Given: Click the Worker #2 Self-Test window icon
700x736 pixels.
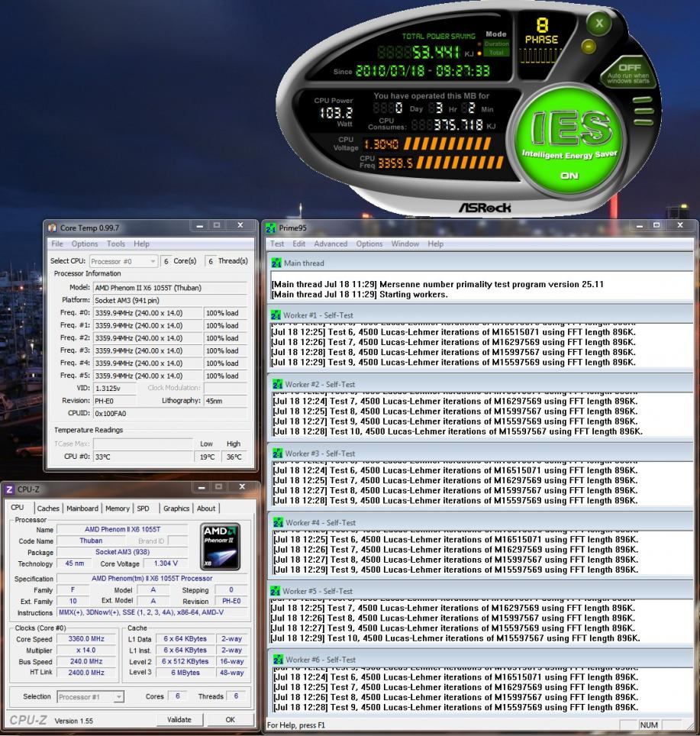Looking at the screenshot, I should point(277,385).
